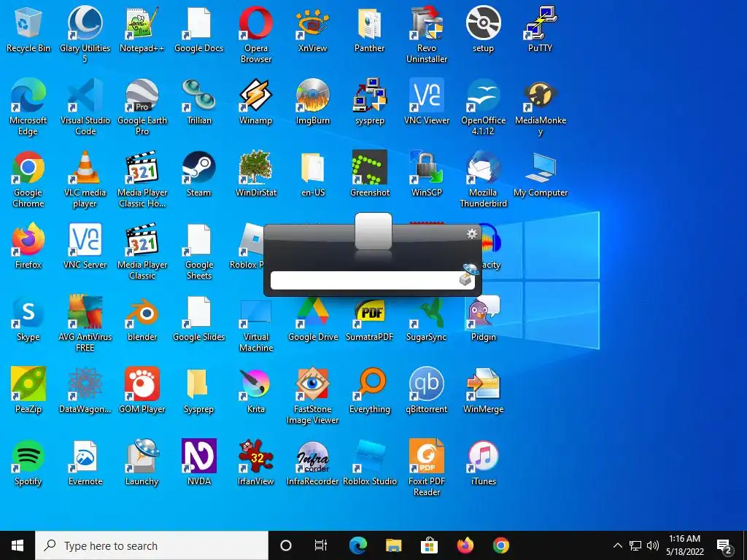The width and height of the screenshot is (747, 560).
Task: Select the OpenOffice 4.1.12 icon
Action: [x=483, y=106]
